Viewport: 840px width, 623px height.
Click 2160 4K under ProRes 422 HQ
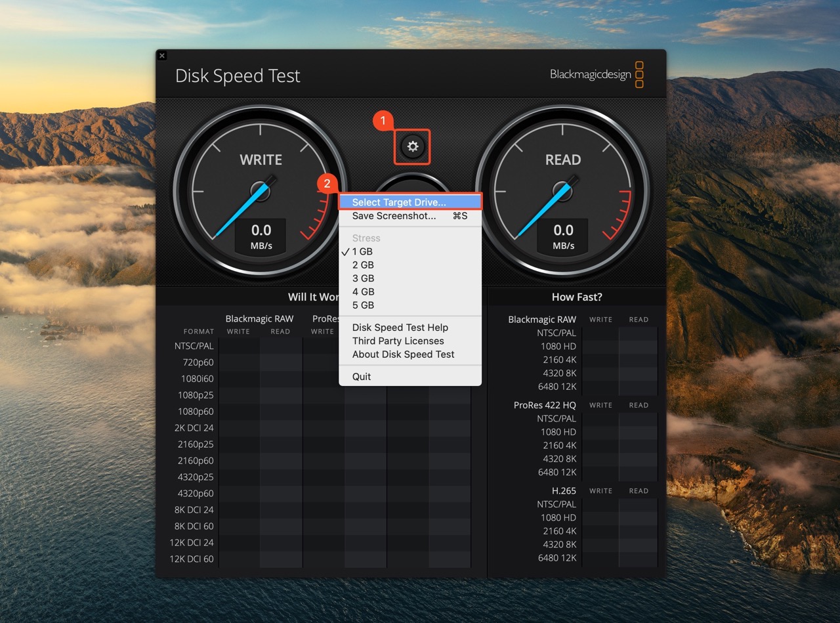pos(558,445)
